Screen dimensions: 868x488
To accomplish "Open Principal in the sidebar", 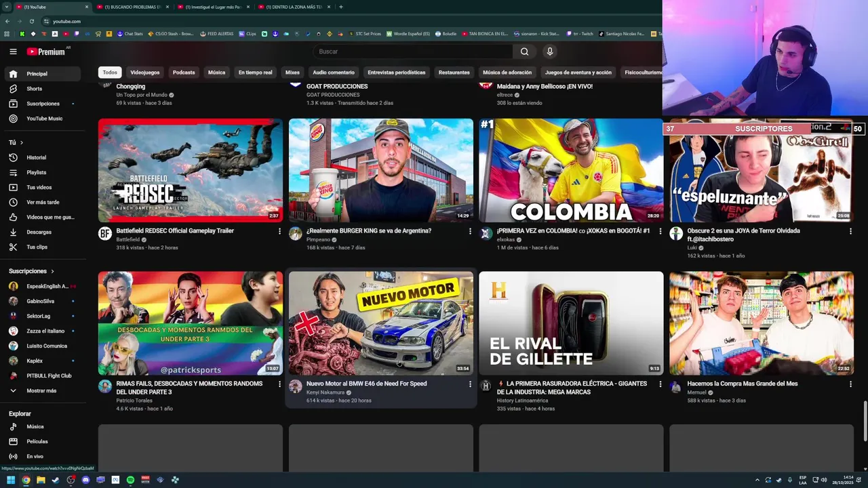I will click(x=43, y=74).
